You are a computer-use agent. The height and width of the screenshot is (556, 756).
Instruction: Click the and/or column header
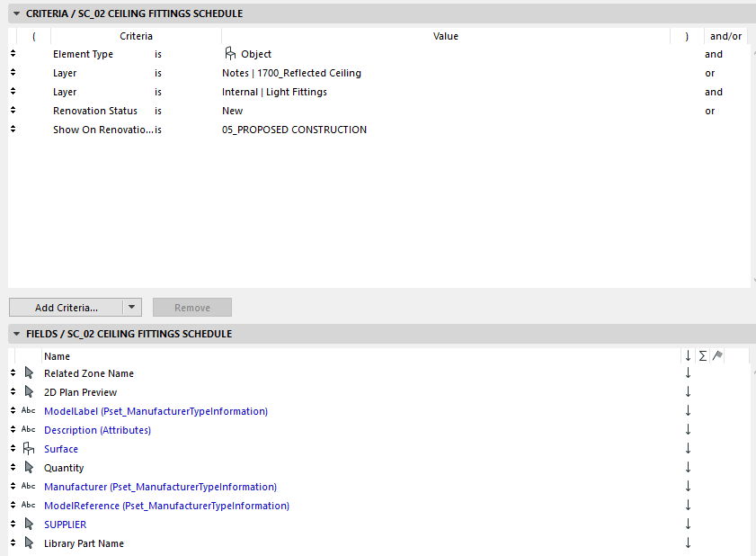[x=725, y=36]
